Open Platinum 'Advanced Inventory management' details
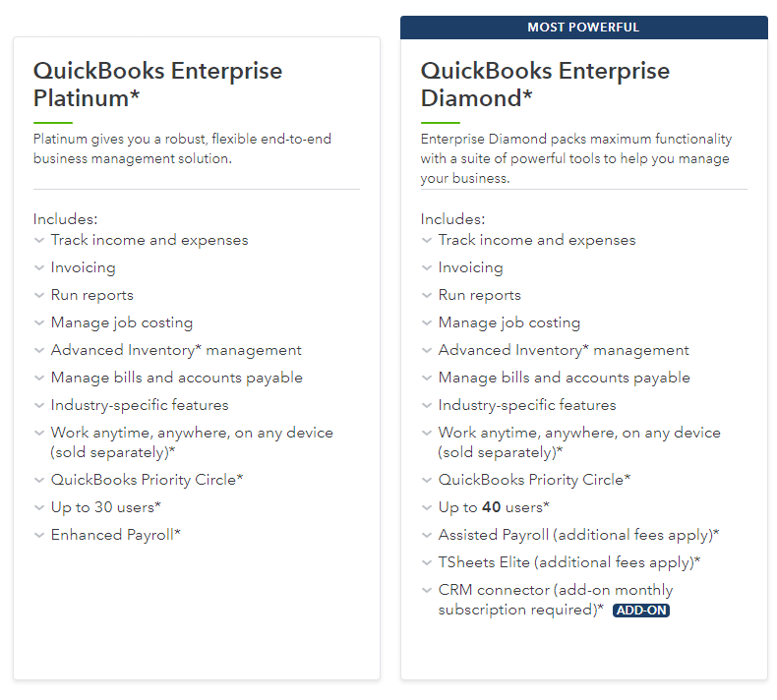 (x=39, y=350)
